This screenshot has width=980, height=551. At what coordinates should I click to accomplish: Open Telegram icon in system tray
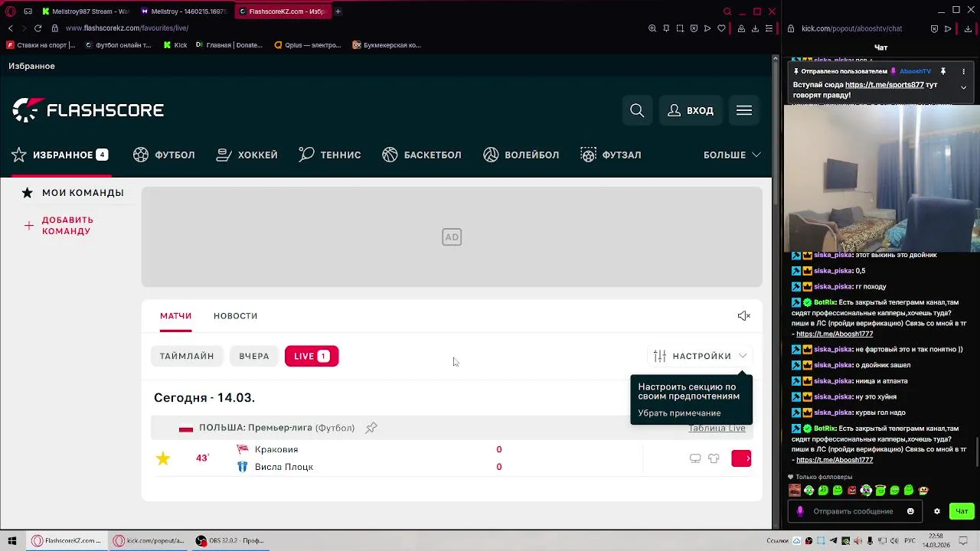[x=833, y=541]
